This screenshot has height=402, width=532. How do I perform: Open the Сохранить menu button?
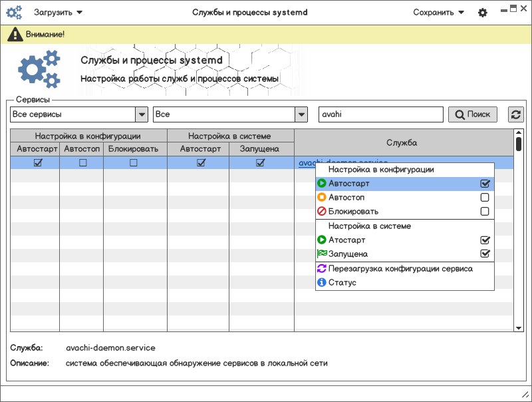438,13
